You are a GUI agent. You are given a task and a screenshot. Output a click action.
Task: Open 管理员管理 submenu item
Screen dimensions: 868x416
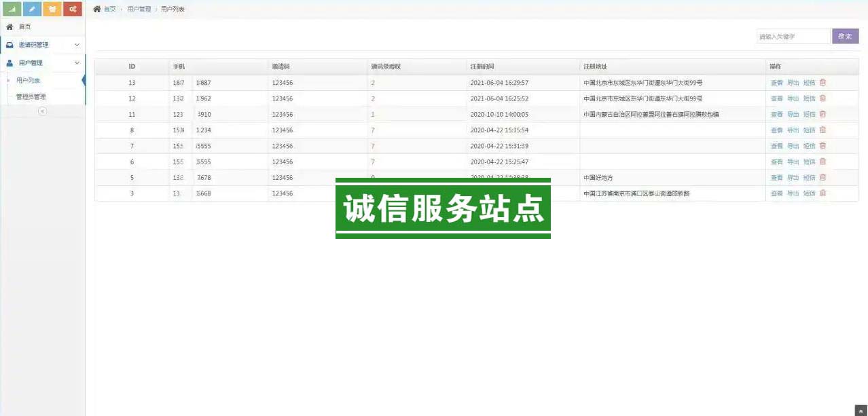(x=31, y=97)
